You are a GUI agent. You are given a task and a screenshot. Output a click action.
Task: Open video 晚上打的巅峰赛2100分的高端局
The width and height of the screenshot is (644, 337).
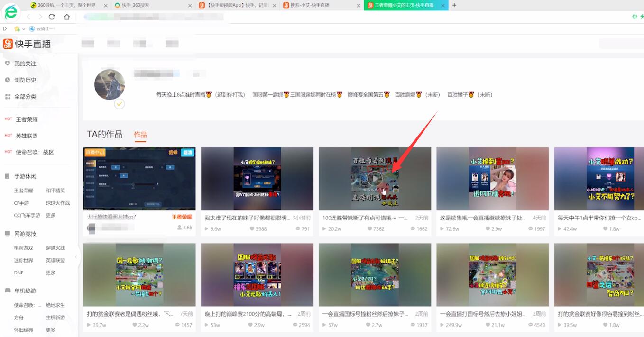pyautogui.click(x=257, y=275)
